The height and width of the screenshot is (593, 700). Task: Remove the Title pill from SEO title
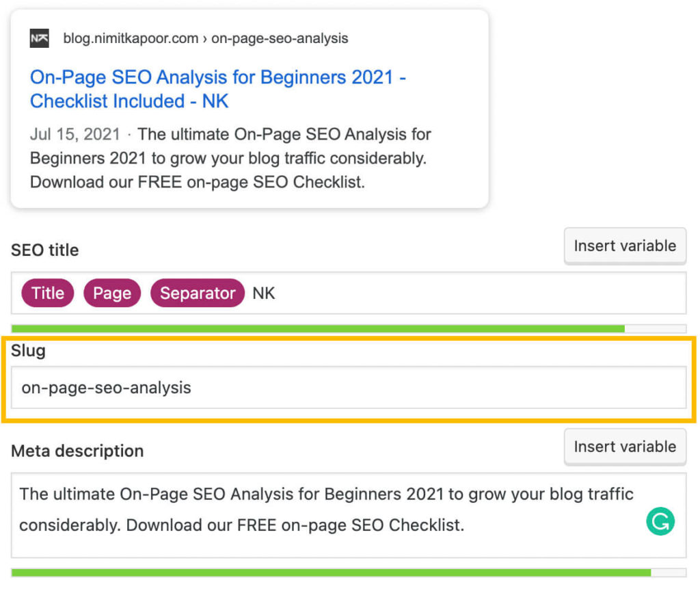pos(47,293)
